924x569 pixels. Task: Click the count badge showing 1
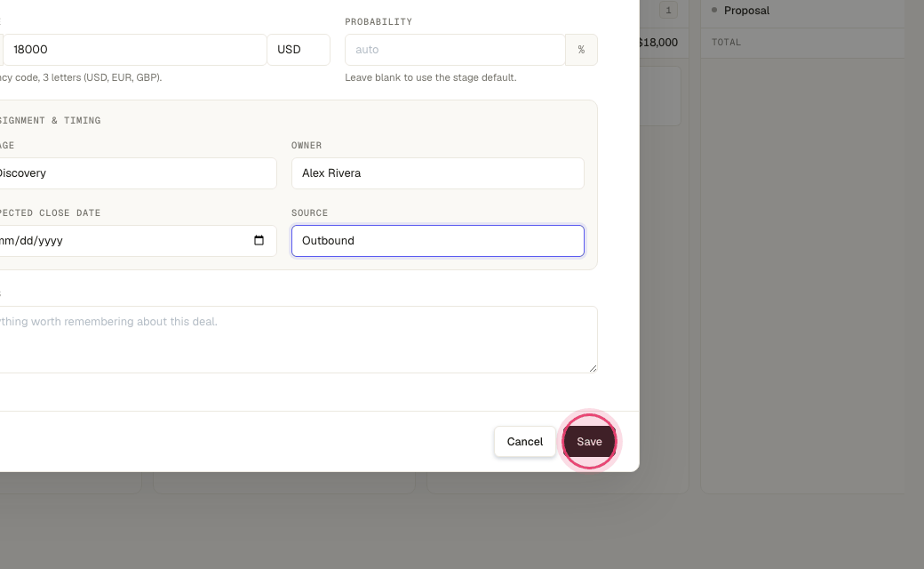(x=668, y=10)
